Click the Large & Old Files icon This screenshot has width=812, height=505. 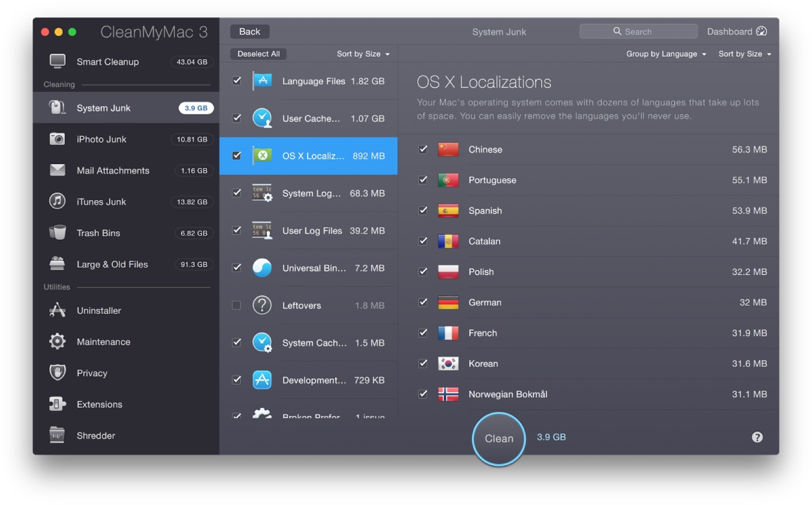[x=57, y=264]
